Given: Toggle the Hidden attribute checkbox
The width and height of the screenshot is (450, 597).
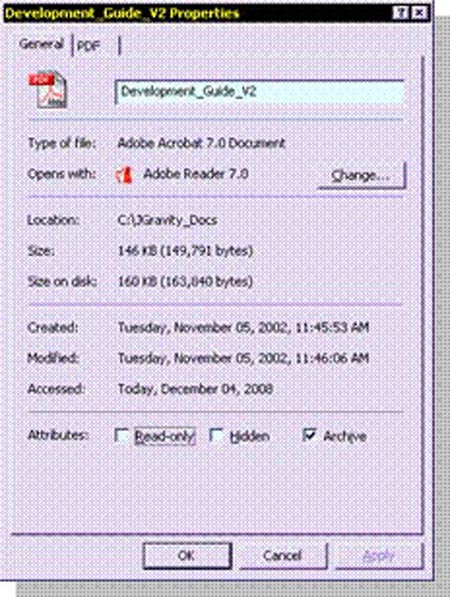Looking at the screenshot, I should 216,436.
